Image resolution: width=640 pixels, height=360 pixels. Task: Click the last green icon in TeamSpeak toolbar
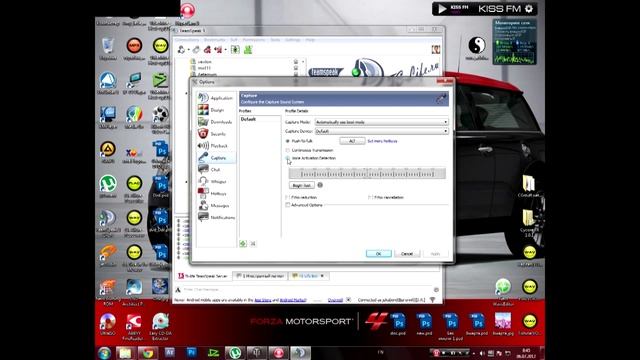[x=248, y=50]
